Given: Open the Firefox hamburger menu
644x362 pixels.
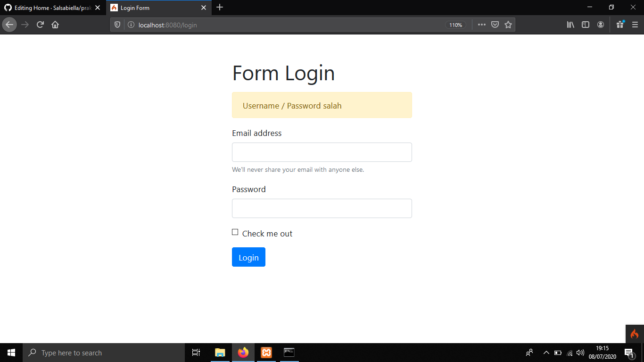Looking at the screenshot, I should 635,25.
